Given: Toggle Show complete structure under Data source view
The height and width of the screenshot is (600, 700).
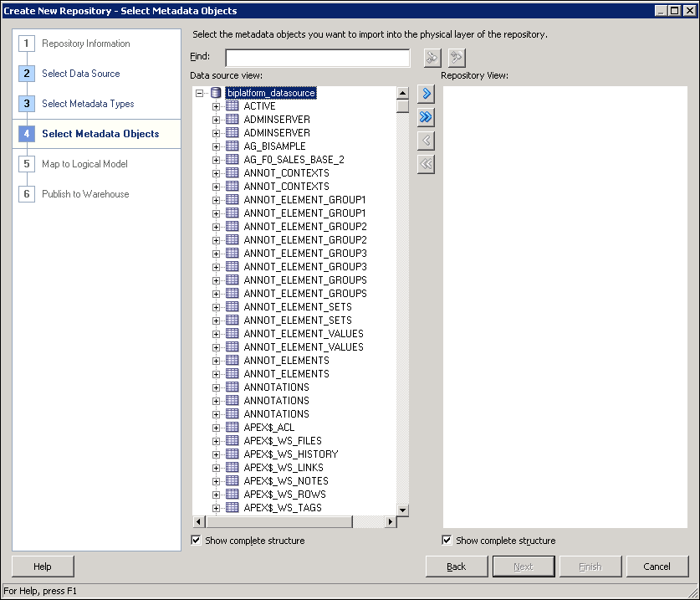Looking at the screenshot, I should tap(196, 540).
